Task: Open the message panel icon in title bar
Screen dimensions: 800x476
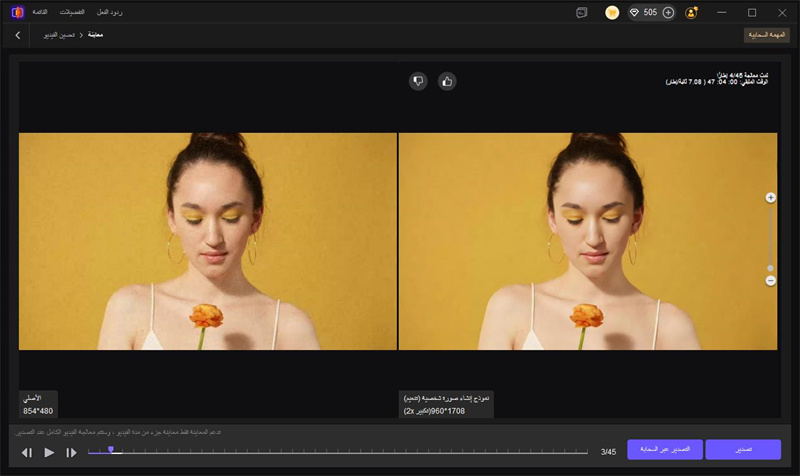Action: pos(582,13)
